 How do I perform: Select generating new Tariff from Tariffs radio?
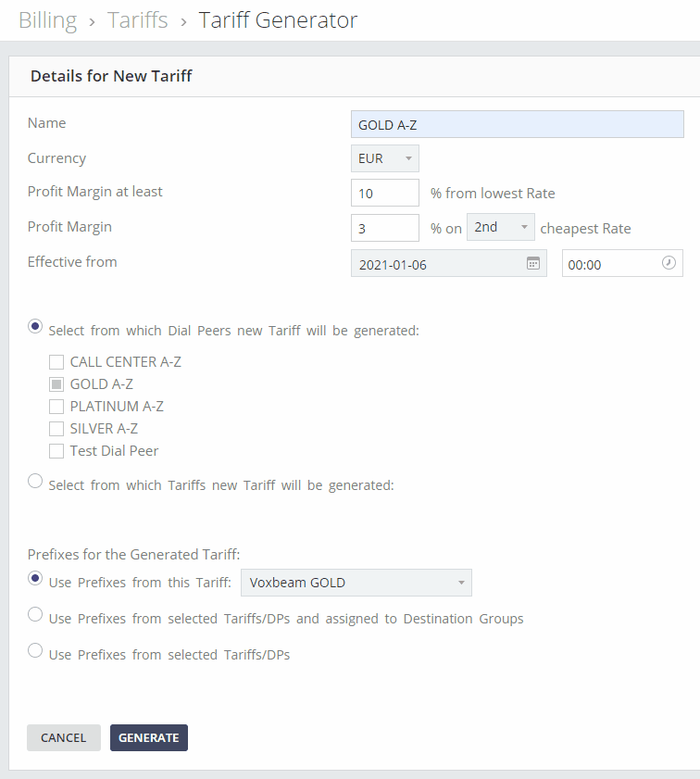click(35, 481)
